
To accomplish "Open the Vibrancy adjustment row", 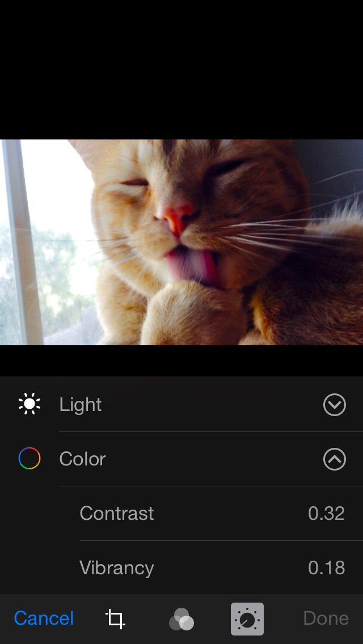I will 221,567.
